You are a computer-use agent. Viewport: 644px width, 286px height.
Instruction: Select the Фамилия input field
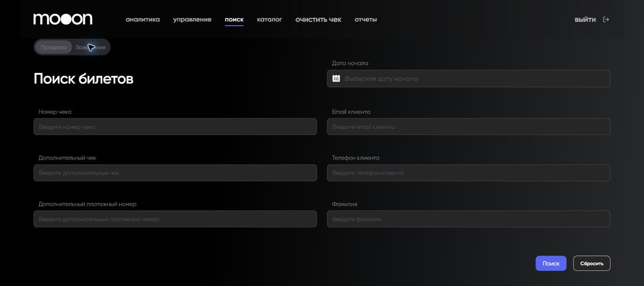coord(469,219)
